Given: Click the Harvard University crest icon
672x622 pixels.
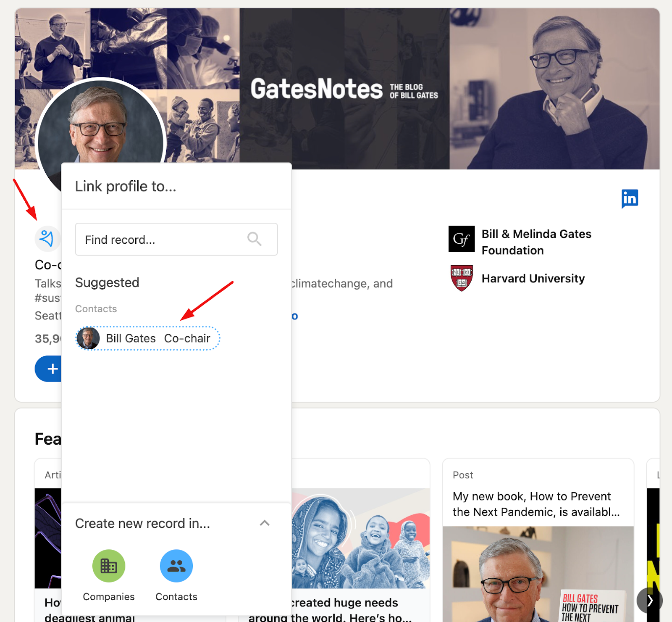Looking at the screenshot, I should click(462, 278).
